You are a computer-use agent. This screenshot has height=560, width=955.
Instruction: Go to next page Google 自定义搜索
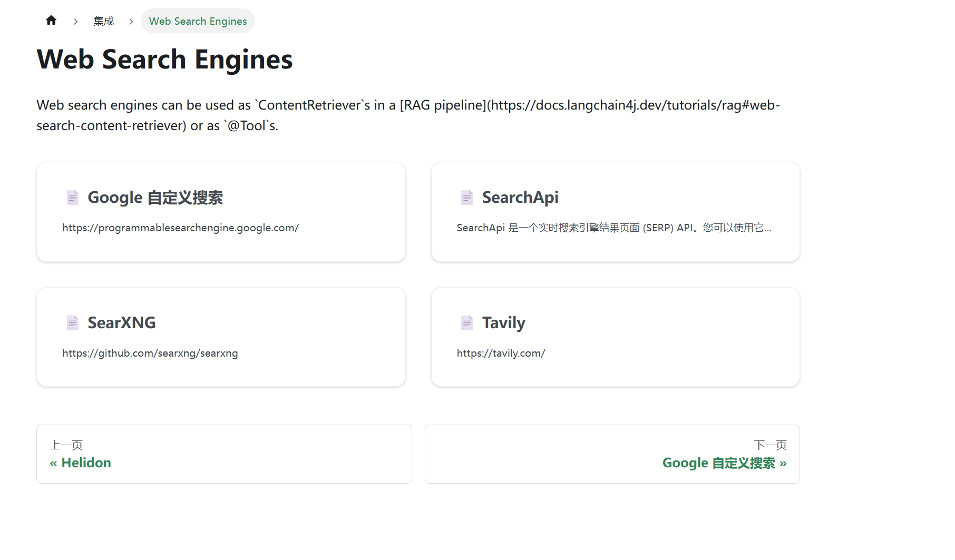tap(612, 454)
